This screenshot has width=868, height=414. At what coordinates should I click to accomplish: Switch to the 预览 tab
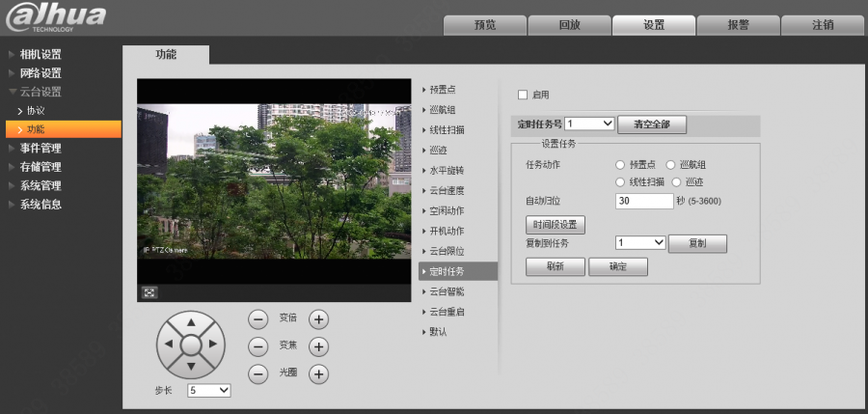pyautogui.click(x=485, y=25)
